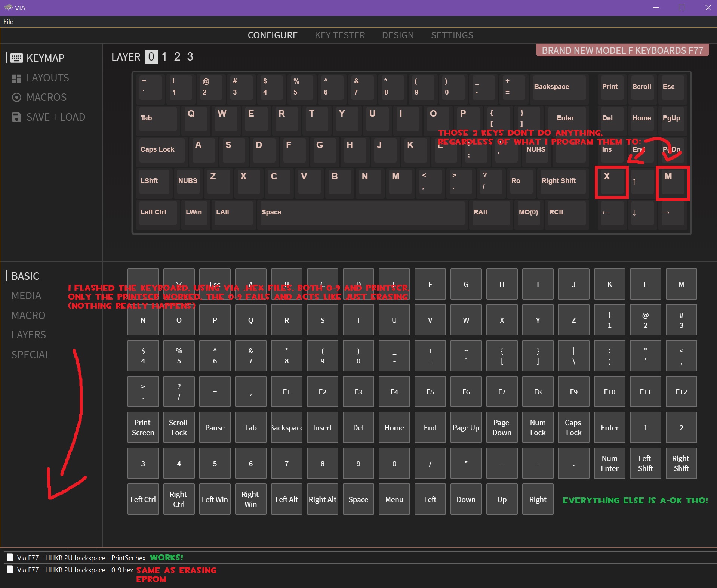Go to the SETTINGS tab
Image resolution: width=717 pixels, height=588 pixels.
point(452,35)
